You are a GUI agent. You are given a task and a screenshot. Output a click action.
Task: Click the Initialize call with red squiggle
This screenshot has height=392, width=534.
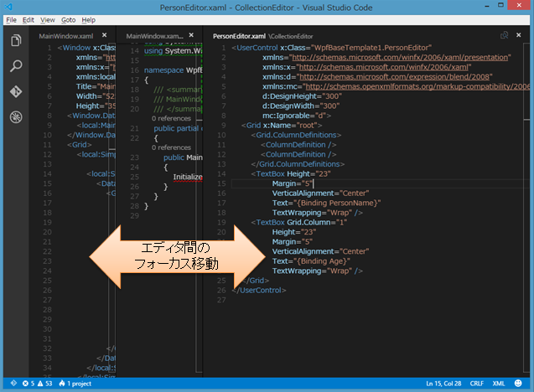click(x=188, y=178)
